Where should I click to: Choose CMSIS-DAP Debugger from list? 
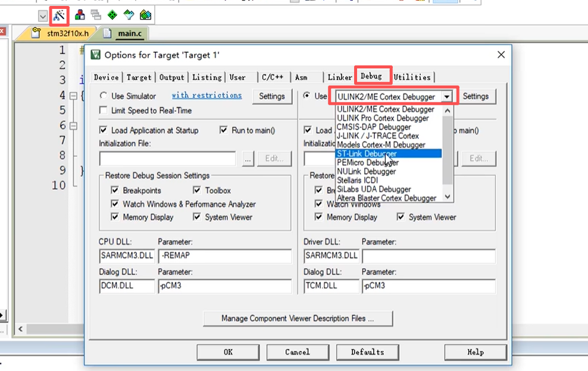coord(389,127)
